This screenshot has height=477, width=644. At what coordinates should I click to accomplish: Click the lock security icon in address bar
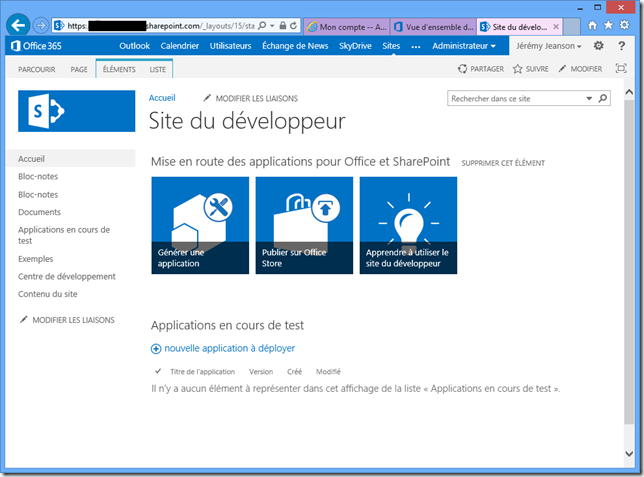point(283,26)
